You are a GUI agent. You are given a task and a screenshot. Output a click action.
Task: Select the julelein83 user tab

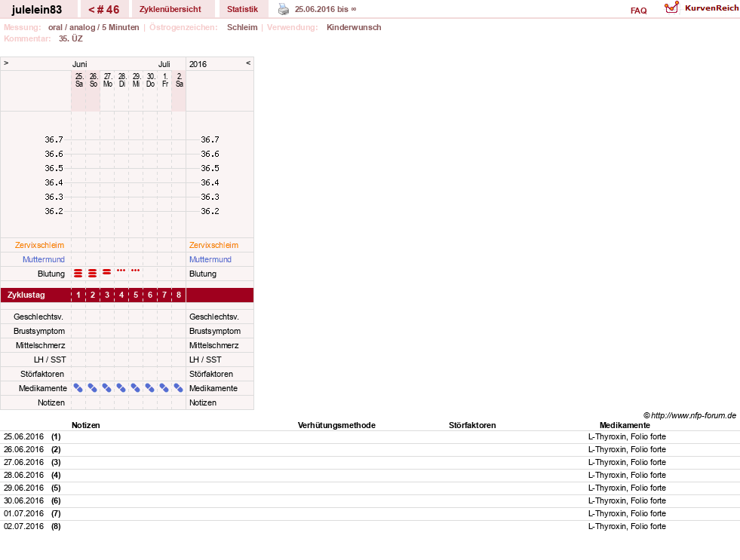(37, 10)
